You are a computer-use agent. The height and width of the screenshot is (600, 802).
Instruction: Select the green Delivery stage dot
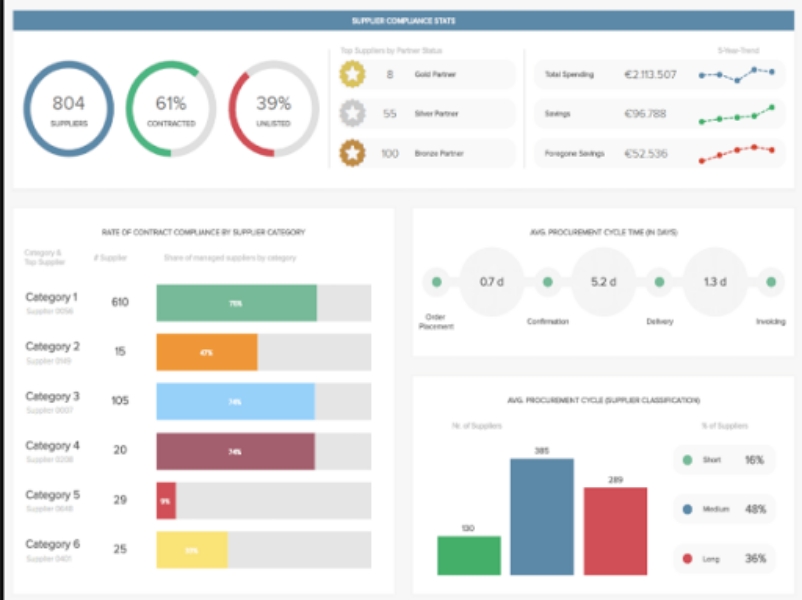click(659, 282)
